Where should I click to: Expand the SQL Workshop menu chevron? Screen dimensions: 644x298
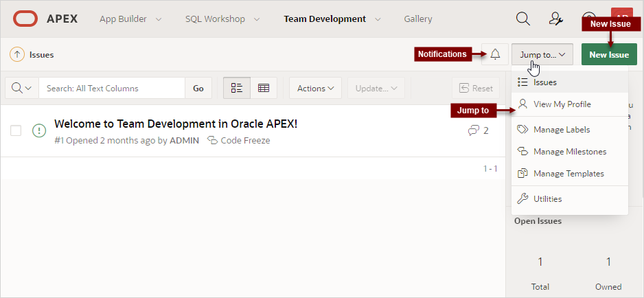click(x=257, y=19)
